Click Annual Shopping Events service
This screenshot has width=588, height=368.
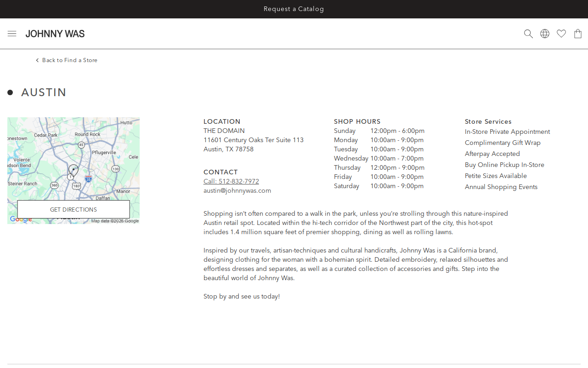pos(501,187)
